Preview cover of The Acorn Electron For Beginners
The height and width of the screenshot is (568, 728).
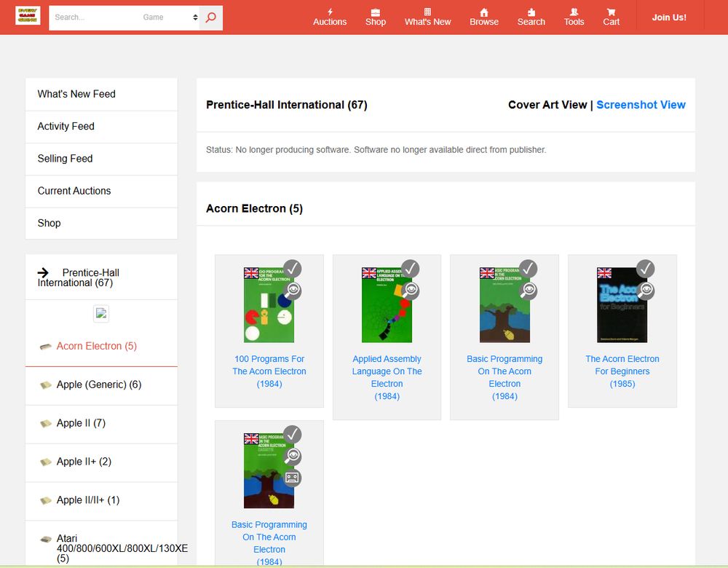click(x=646, y=291)
